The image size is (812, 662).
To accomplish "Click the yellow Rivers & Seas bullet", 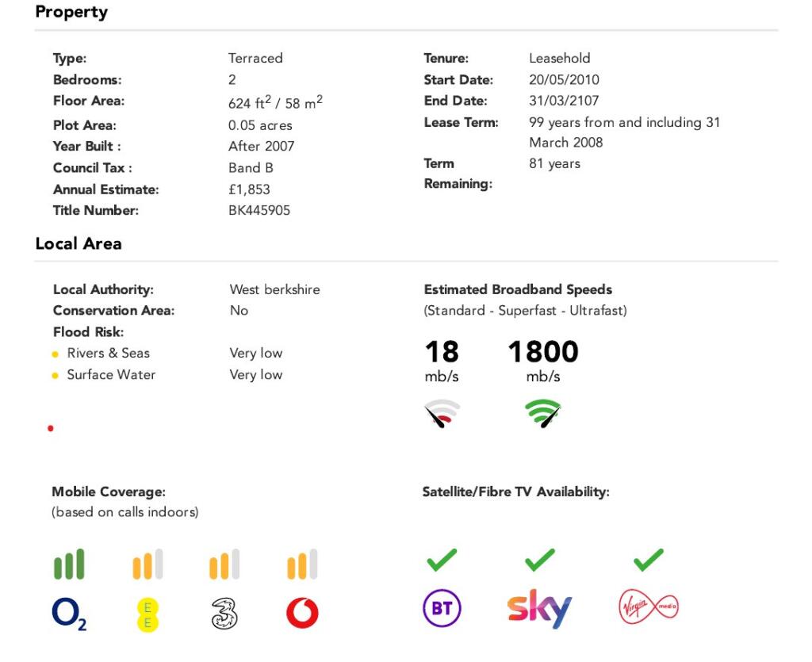I will point(56,354).
